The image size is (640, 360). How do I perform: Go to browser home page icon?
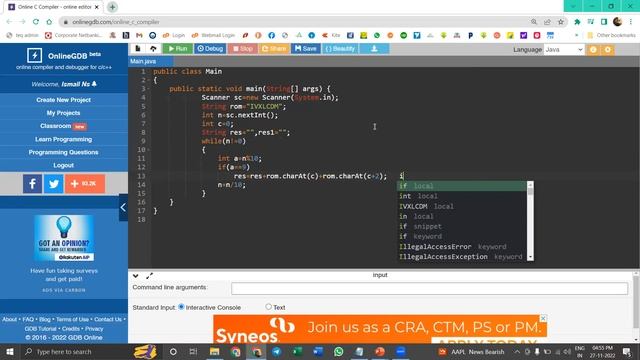[x=49, y=22]
